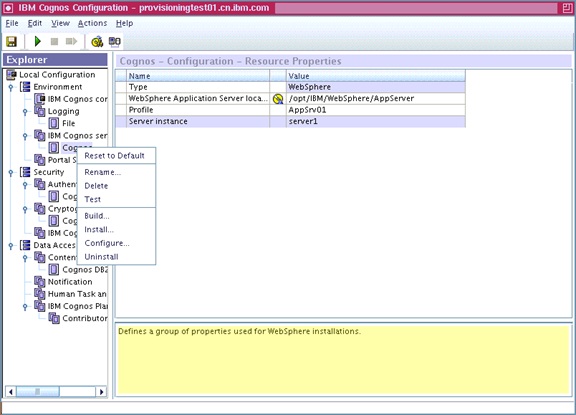Edit the AppSrv01 profile value
The height and width of the screenshot is (415, 576).
[x=375, y=110]
